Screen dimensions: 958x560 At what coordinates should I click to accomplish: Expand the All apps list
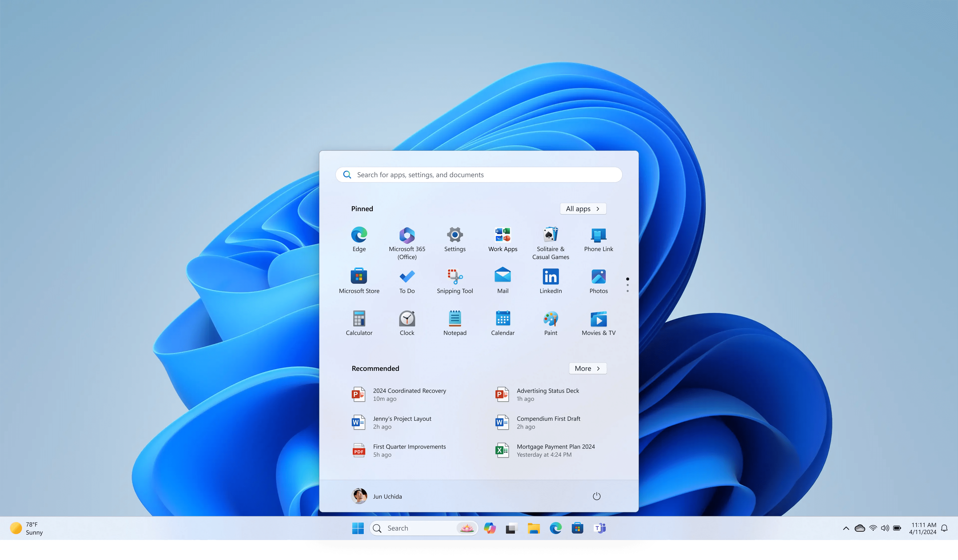[x=583, y=209]
